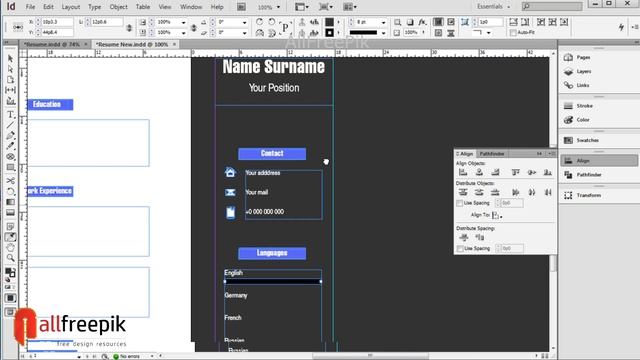640x360 pixels.
Task: Select the Line tool
Action: (11, 125)
